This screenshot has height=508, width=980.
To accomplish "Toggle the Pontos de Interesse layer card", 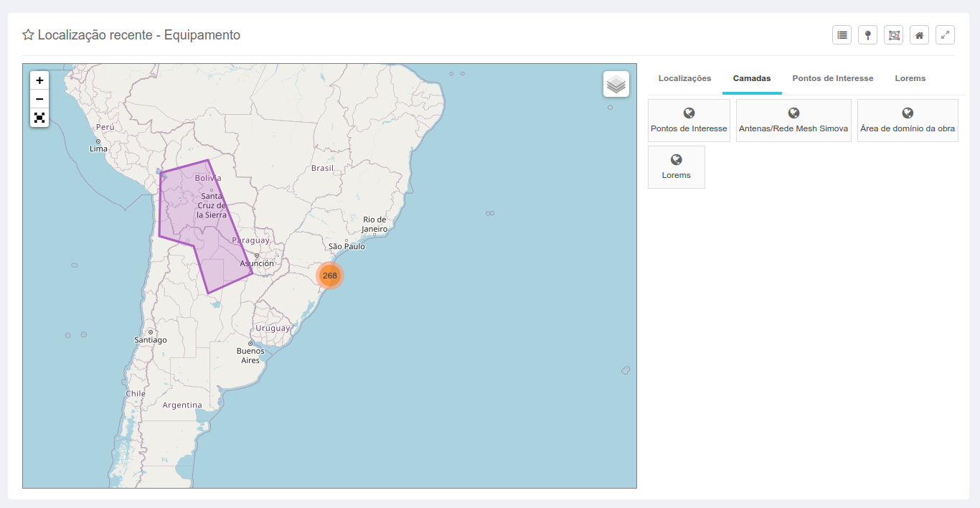I will click(x=689, y=120).
